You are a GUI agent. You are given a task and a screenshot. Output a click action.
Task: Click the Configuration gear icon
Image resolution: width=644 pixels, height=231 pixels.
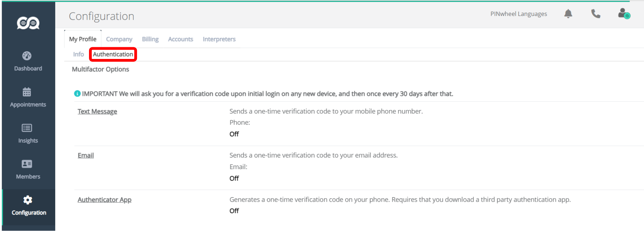[x=28, y=200]
